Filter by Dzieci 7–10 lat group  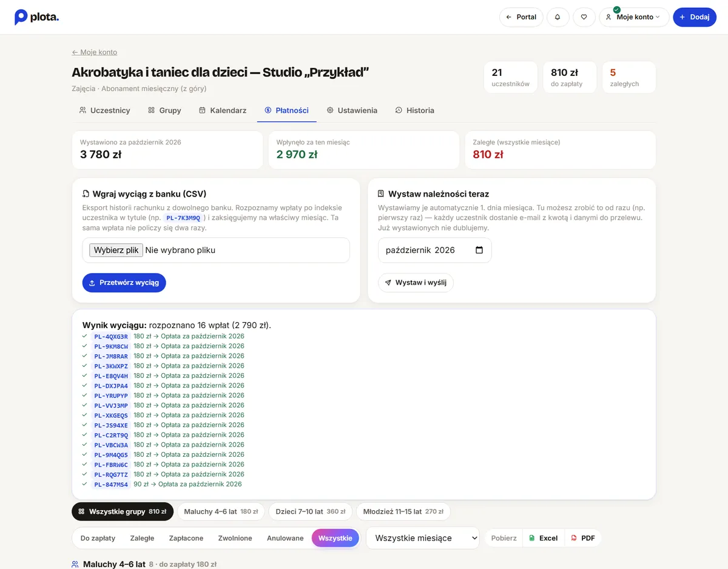tap(311, 511)
